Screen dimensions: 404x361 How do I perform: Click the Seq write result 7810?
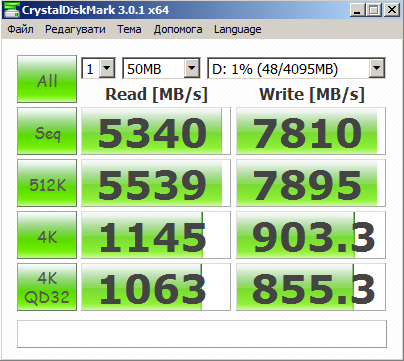tap(311, 131)
